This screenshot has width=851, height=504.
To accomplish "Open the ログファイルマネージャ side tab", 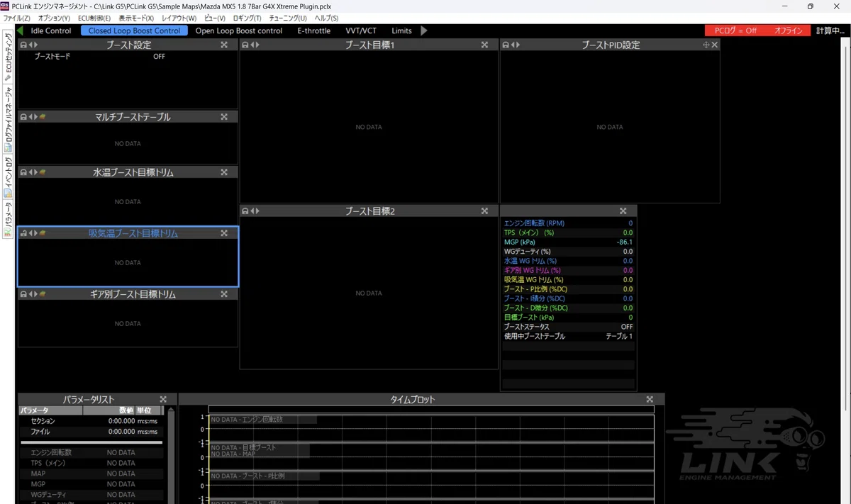I will pyautogui.click(x=9, y=118).
